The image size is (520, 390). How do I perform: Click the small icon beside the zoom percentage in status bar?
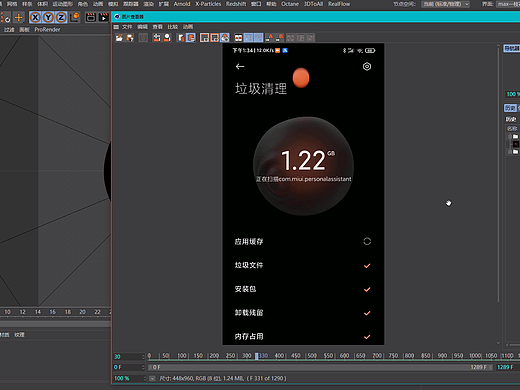pos(152,378)
